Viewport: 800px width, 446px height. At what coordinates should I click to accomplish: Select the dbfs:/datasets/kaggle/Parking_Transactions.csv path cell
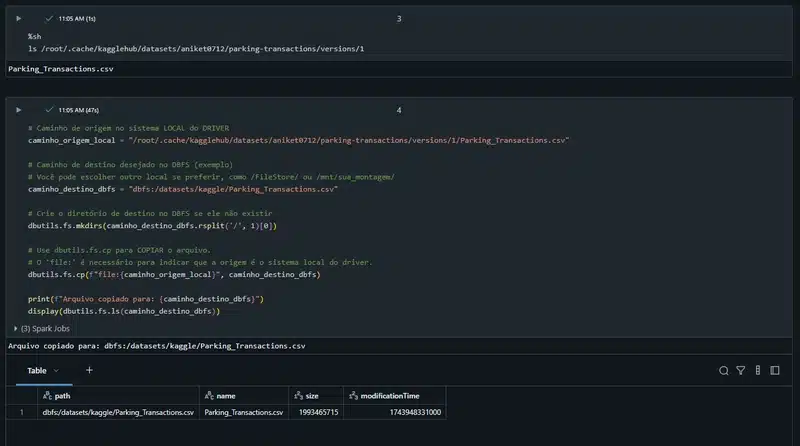(x=118, y=412)
